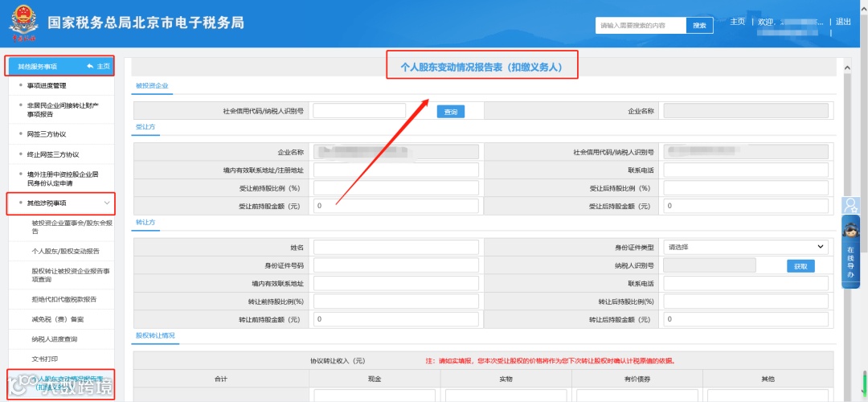Viewport: 868px width, 402px height.
Task: Click the page title 个人股东变动情况报告表（扣缴义务人）
Action: point(481,68)
